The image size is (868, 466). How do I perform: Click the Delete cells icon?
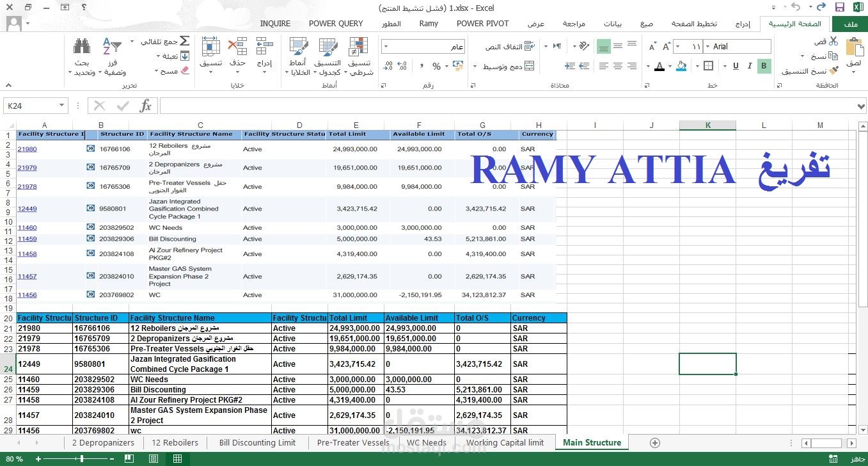point(237,47)
